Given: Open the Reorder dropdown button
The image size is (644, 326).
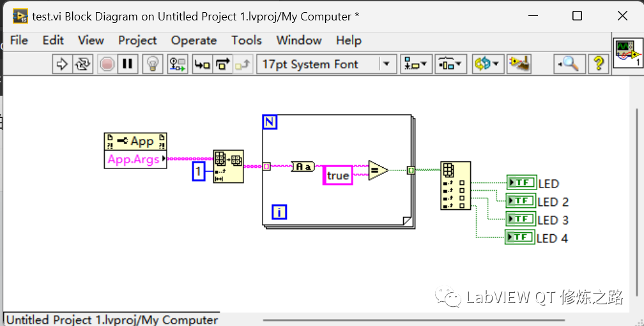Looking at the screenshot, I should click(487, 64).
